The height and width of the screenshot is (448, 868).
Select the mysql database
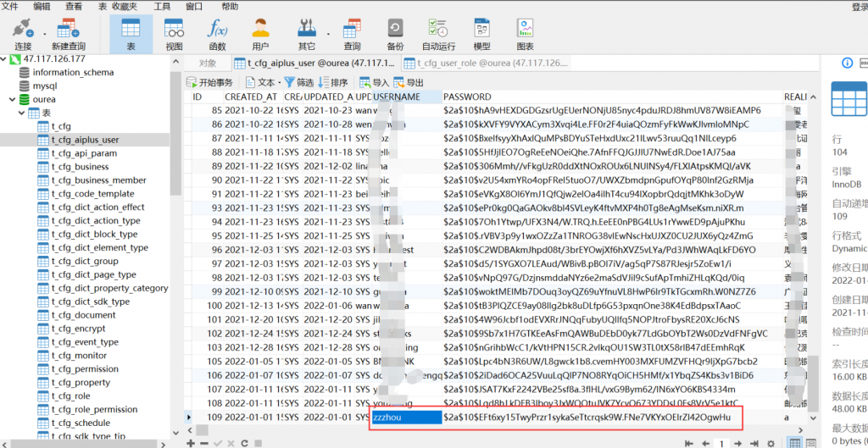point(45,86)
